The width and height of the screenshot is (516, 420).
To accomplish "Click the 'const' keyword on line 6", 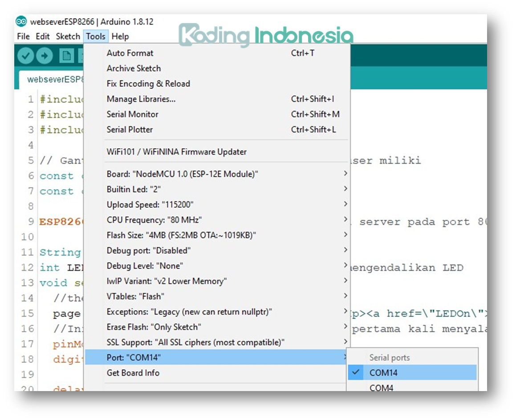I will 57,176.
